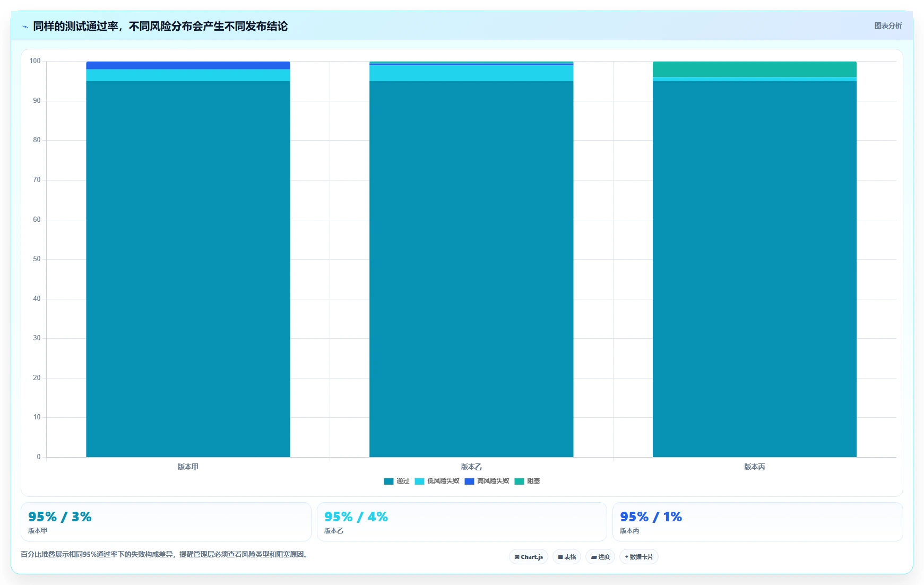924x585 pixels.
Task: Click the y-axis value 0
Action: (x=38, y=457)
